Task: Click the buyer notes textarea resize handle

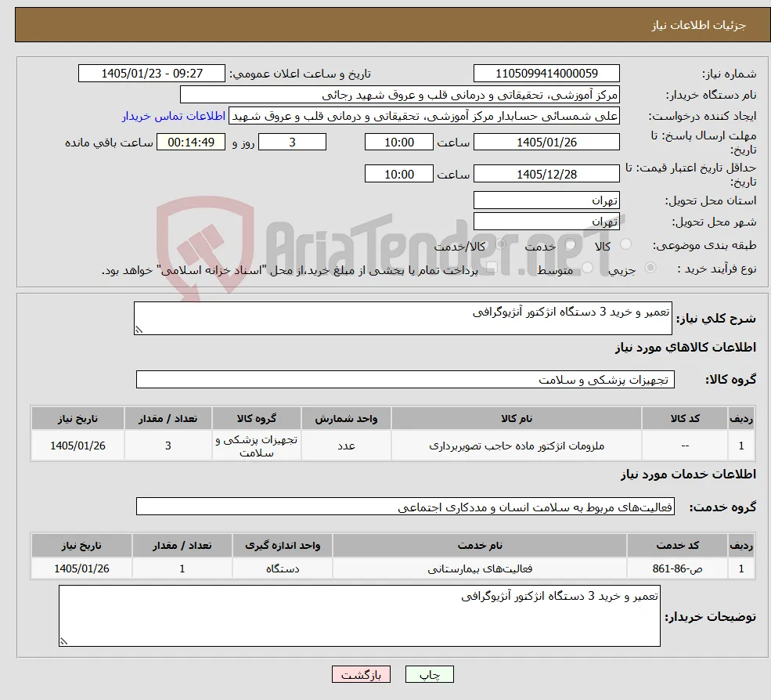Action: point(63,641)
